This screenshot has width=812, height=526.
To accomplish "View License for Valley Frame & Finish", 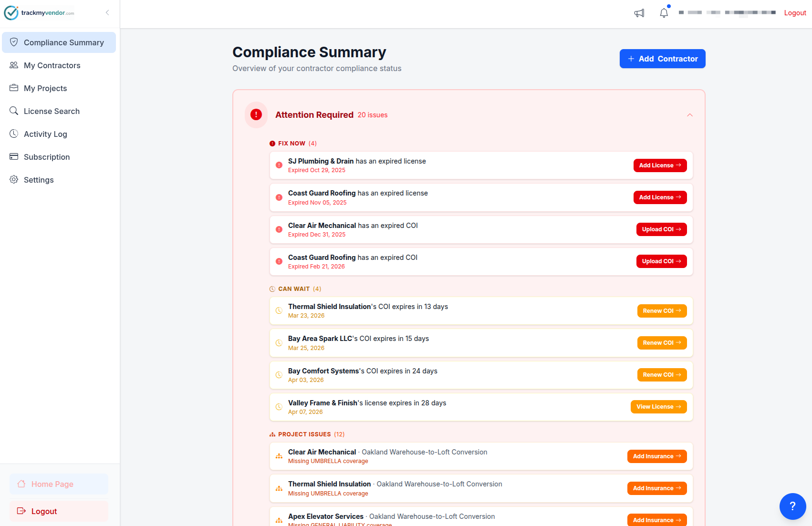I will pyautogui.click(x=658, y=406).
